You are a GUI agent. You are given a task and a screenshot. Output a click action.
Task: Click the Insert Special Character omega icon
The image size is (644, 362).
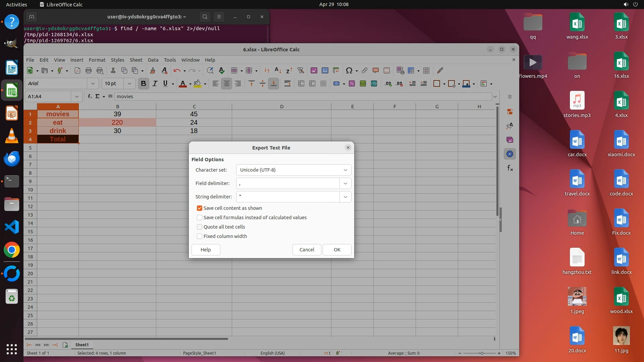coord(349,70)
